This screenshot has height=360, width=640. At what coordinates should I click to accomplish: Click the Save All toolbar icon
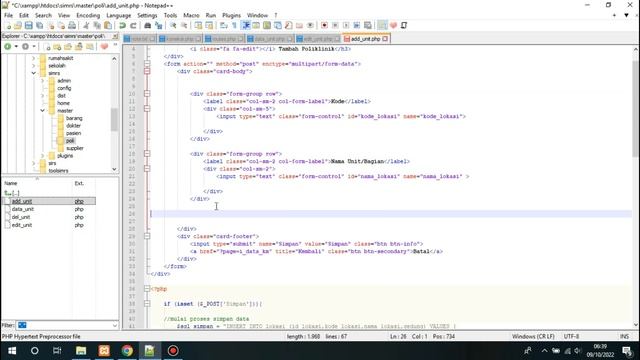coord(40,25)
